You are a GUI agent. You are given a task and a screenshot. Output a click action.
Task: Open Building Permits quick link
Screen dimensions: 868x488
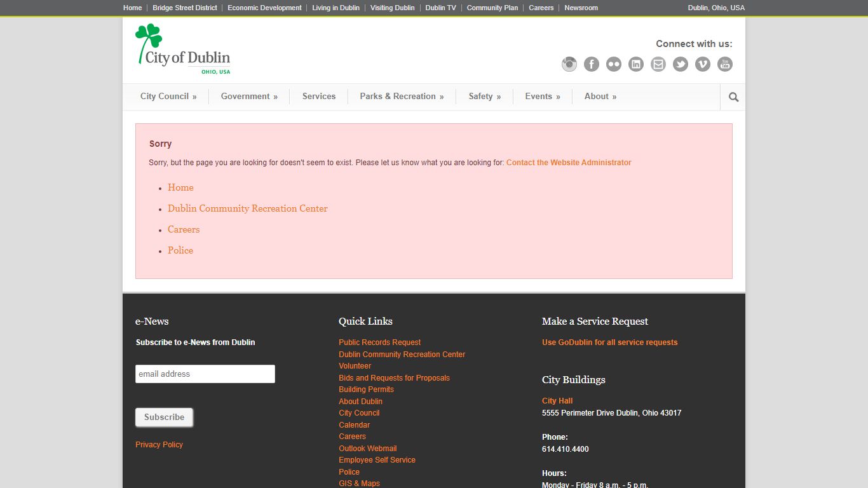click(x=366, y=390)
